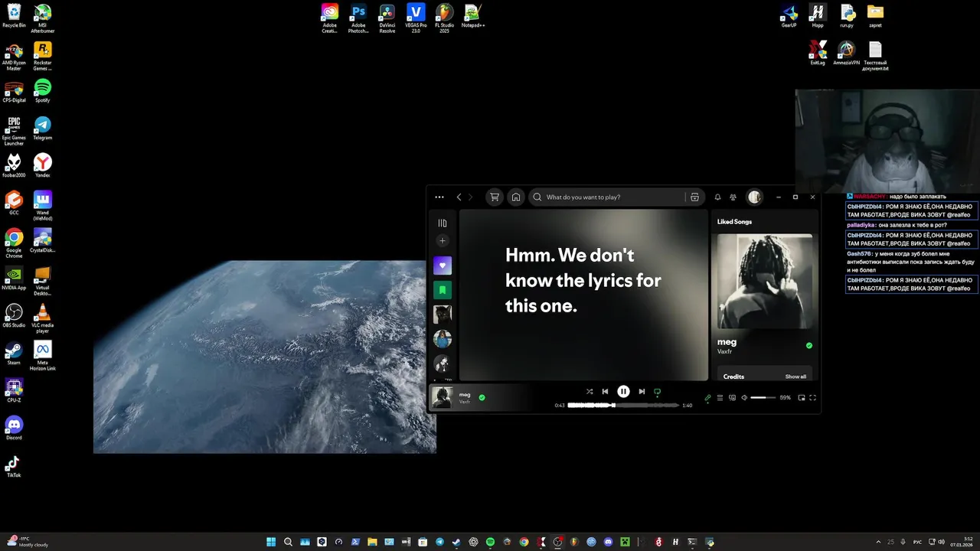Toggle repeat mode
The height and width of the screenshot is (551, 980).
(x=657, y=392)
